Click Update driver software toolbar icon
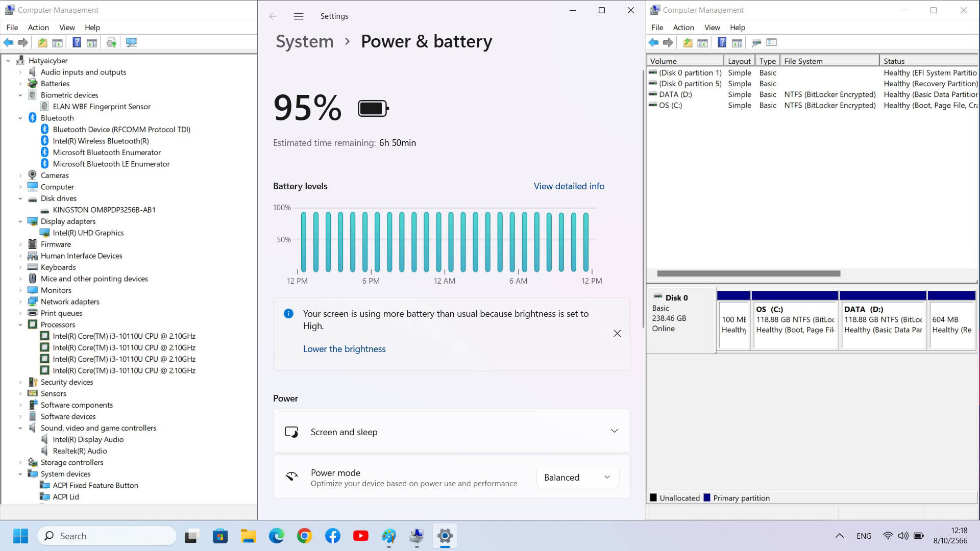This screenshot has height=551, width=980. [x=111, y=43]
